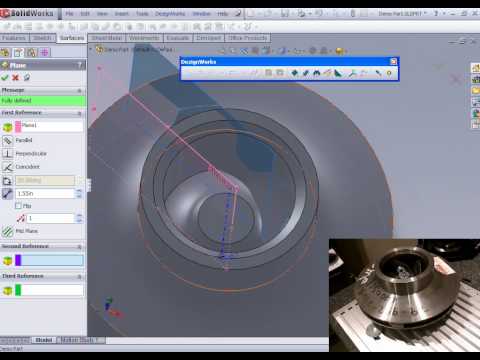Open the Edit menu
The height and width of the screenshot is (360, 480).
tap(85, 14)
